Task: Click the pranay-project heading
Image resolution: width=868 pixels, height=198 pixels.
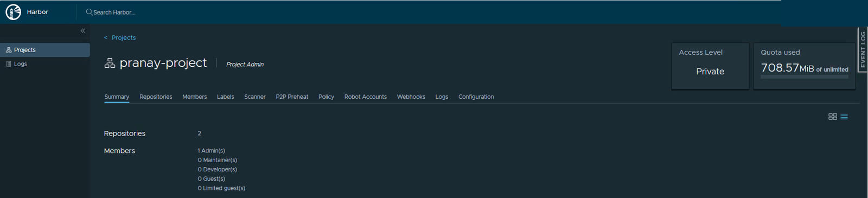Action: pos(163,63)
